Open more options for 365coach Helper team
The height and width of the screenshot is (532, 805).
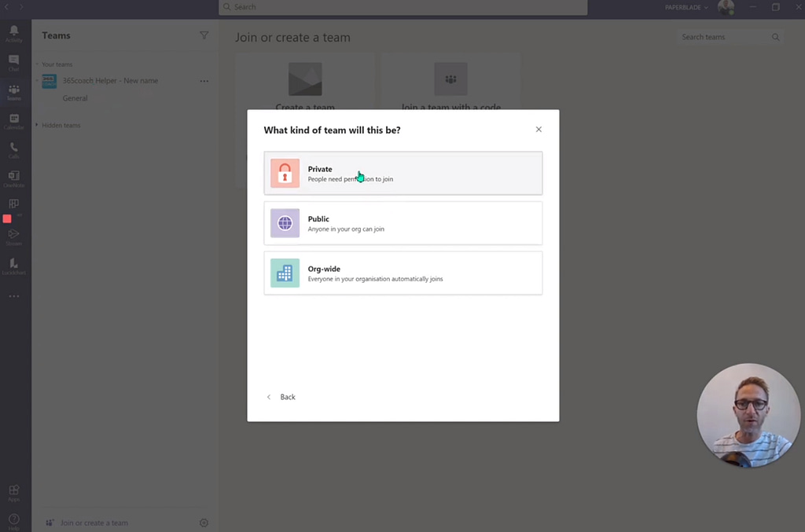click(x=204, y=81)
